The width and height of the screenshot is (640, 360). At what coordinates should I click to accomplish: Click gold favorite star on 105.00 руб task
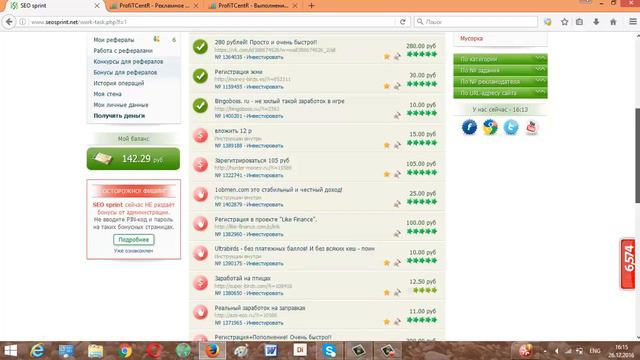pyautogui.click(x=387, y=174)
